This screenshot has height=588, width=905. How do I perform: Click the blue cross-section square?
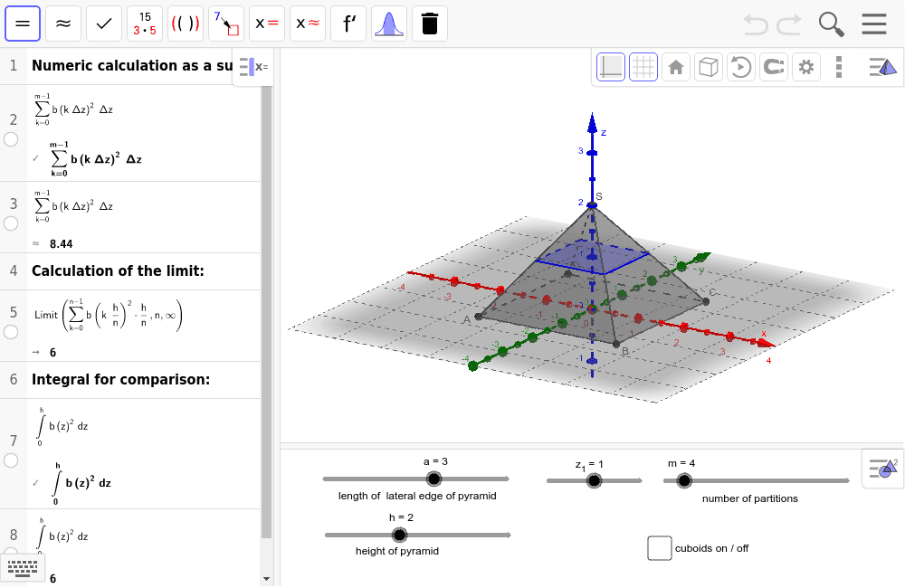592,257
